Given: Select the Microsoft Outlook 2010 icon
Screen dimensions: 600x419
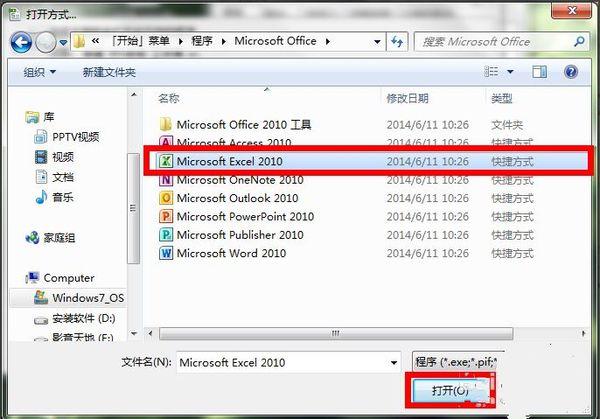Looking at the screenshot, I should 166,198.
